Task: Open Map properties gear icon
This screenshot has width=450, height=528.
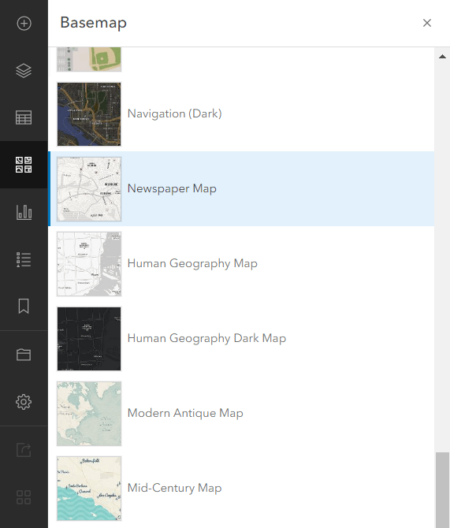Action: click(24, 402)
